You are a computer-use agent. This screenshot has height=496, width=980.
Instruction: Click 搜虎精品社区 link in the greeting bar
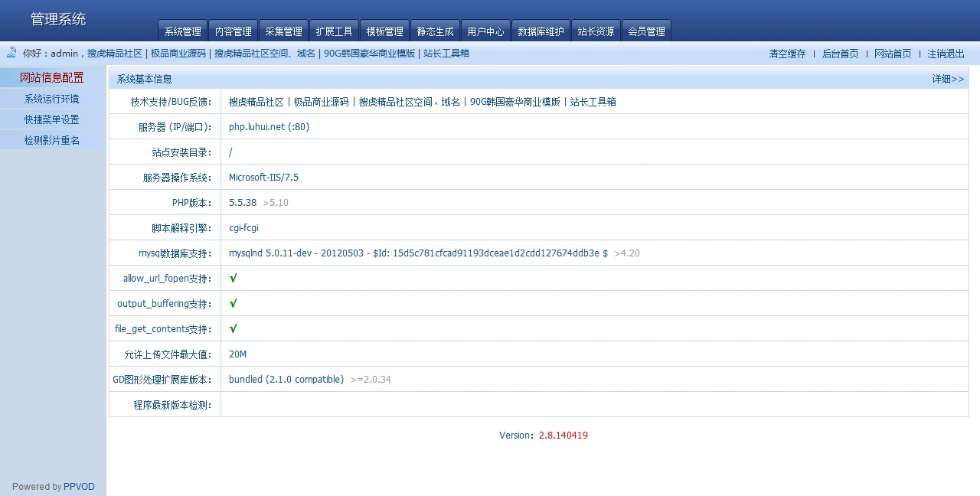(x=115, y=54)
